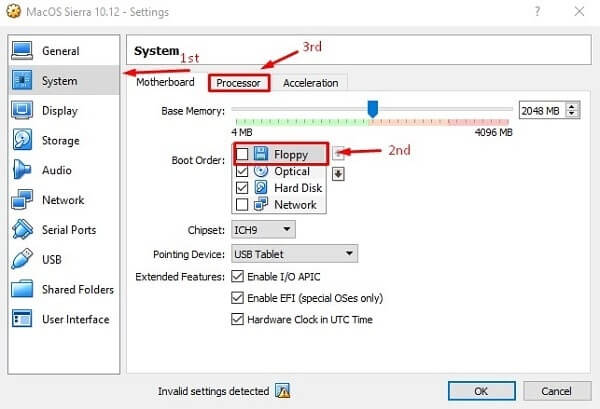
Task: Switch to the Processor tab
Action: (x=239, y=83)
